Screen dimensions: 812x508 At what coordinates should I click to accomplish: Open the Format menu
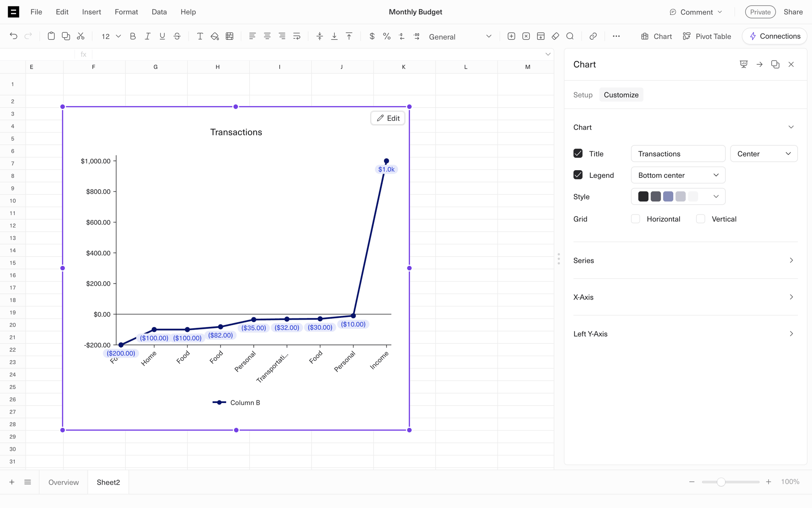tap(126, 12)
